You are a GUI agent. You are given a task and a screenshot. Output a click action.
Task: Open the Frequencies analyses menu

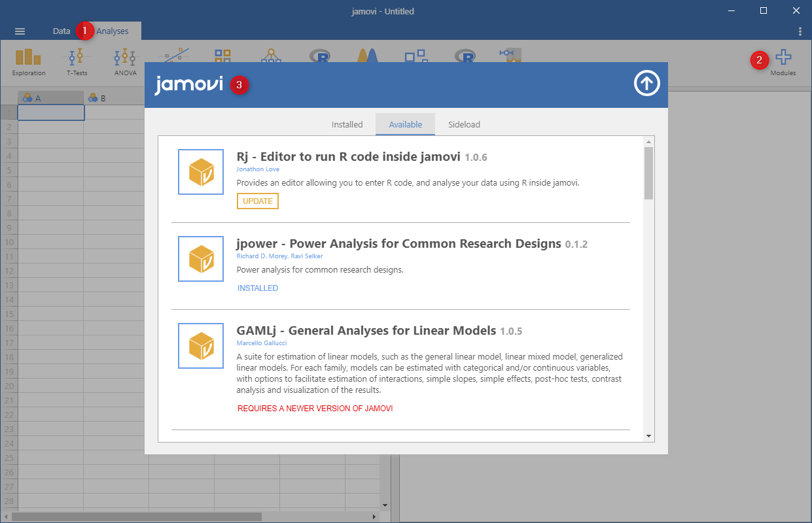pos(223,55)
